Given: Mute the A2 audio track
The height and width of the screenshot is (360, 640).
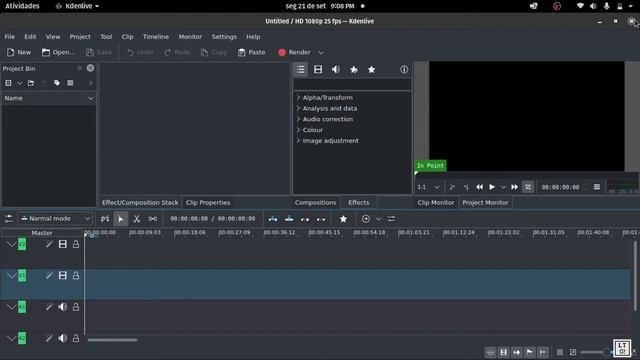Looking at the screenshot, I should tap(62, 338).
